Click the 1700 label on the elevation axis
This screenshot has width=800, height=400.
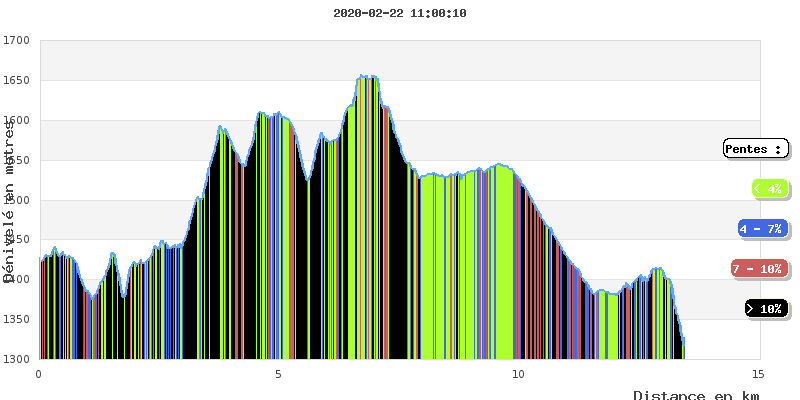(x=17, y=41)
